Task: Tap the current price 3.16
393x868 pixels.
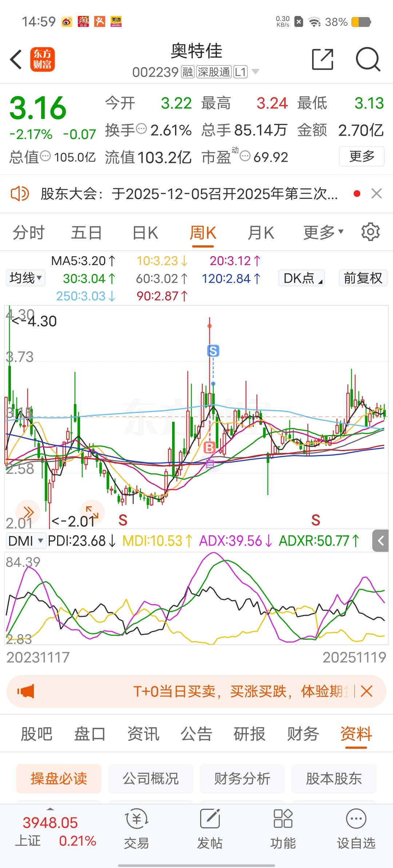Action: 38,108
